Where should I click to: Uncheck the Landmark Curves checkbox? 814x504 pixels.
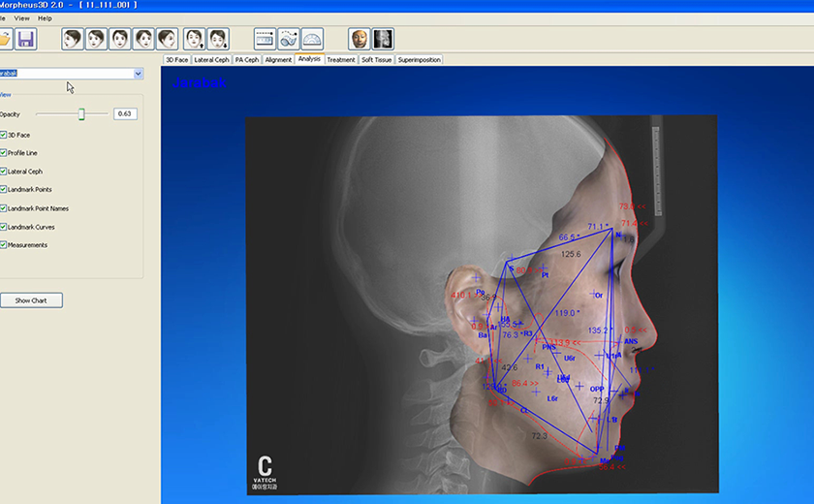pos(3,227)
